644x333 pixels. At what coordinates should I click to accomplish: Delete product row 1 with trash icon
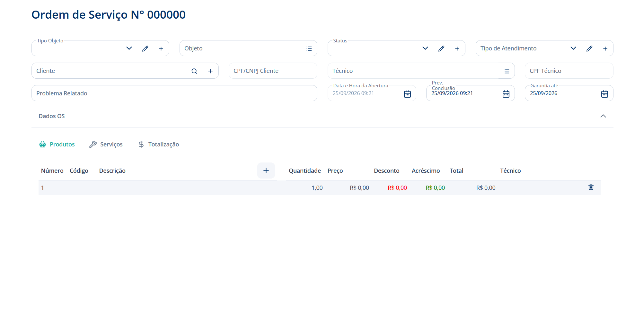tap(591, 187)
